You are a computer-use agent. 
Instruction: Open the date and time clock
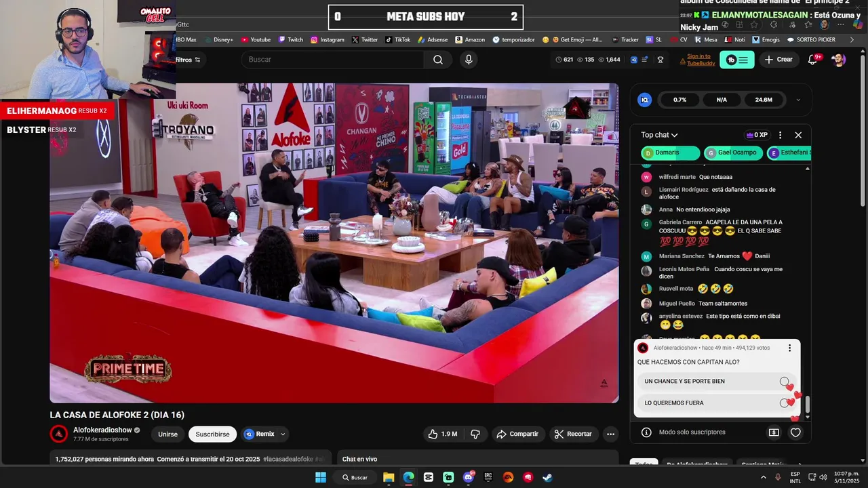pos(846,477)
